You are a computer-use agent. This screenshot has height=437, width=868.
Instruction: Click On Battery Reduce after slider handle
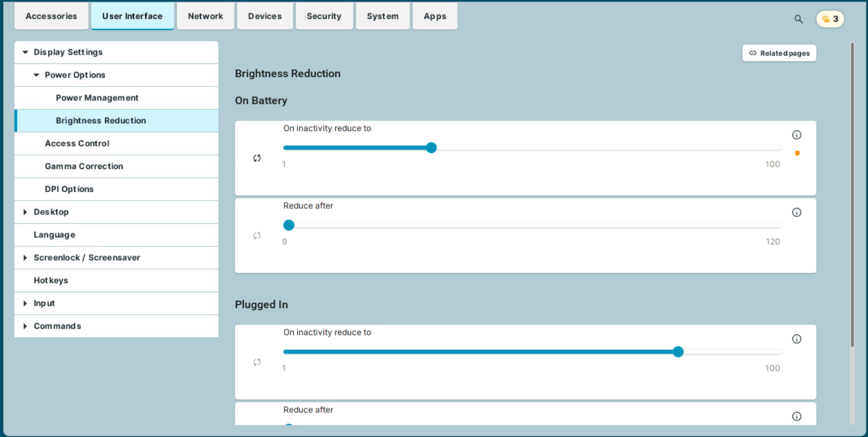click(289, 225)
